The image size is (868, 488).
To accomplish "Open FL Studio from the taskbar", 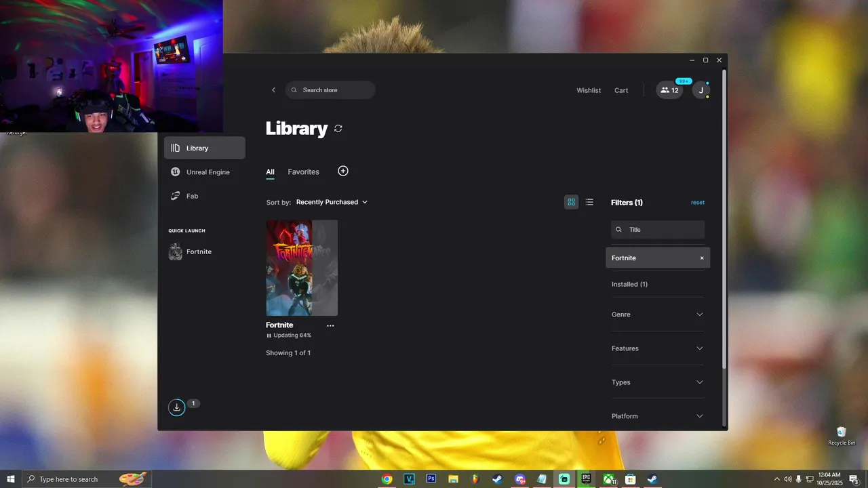I will tap(475, 479).
